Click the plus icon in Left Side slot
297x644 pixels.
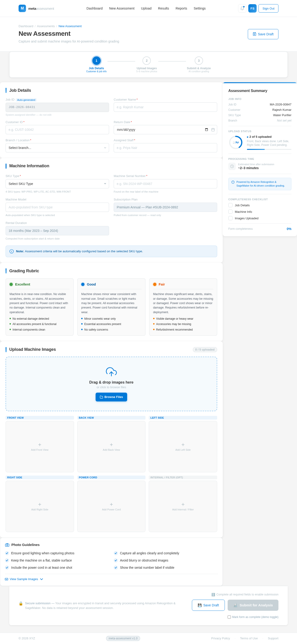click(x=183, y=444)
